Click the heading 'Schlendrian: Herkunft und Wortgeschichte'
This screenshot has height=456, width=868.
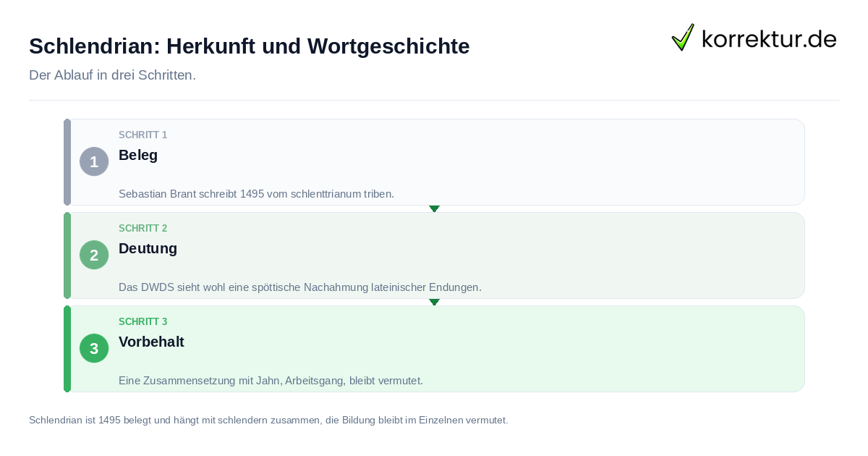click(x=250, y=46)
